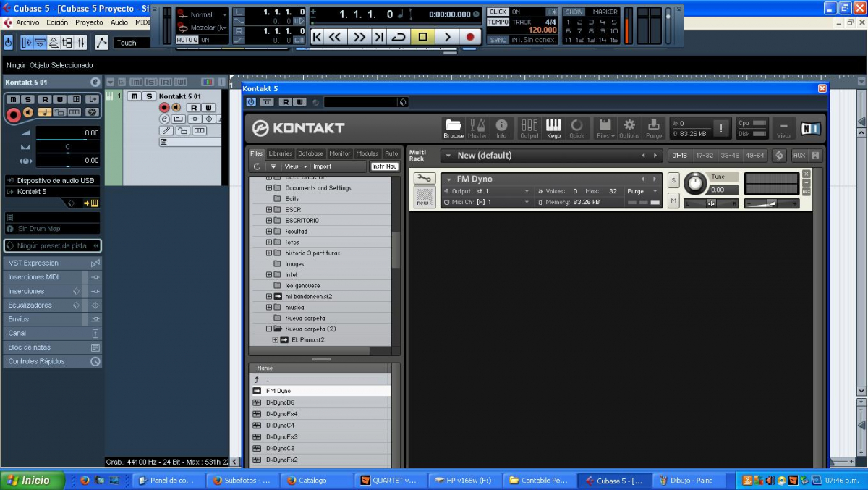This screenshot has height=490, width=868.
Task: Click the AUX button in rack header
Action: 799,156
